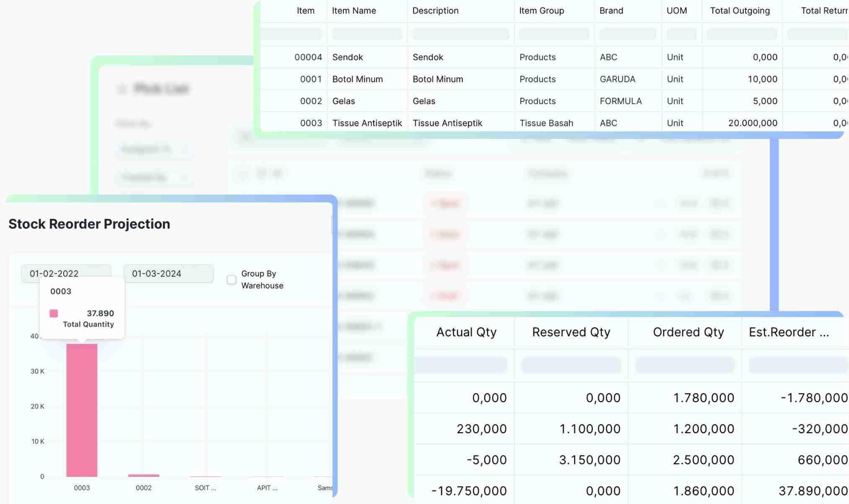Click the pink Total Quantity legend swatch
Viewport: 849px width, 504px height.
(54, 313)
